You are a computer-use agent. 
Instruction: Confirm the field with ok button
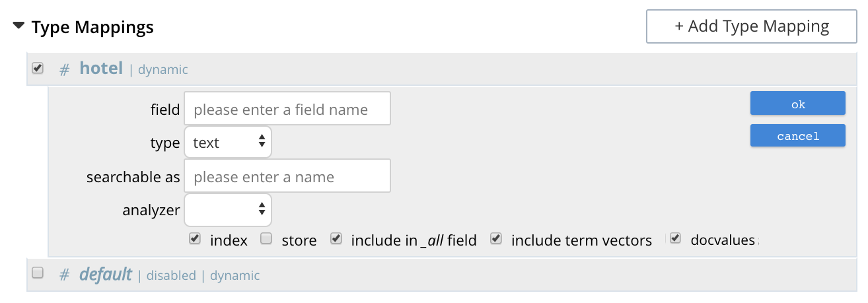coord(797,104)
